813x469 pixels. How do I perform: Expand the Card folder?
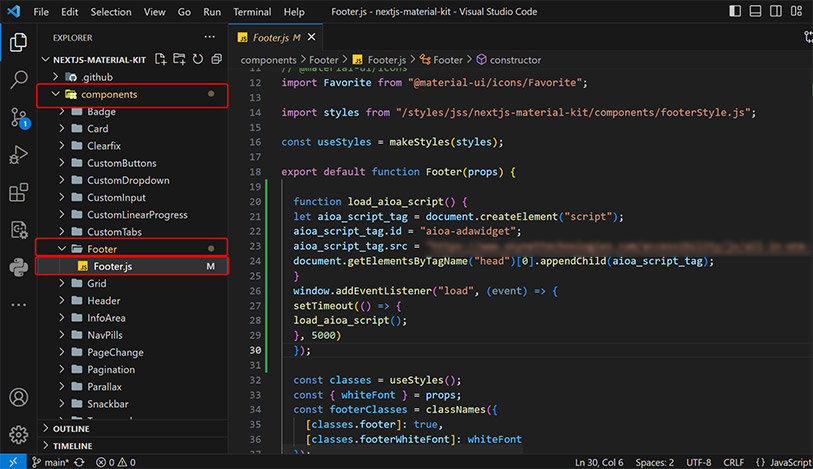(62, 129)
